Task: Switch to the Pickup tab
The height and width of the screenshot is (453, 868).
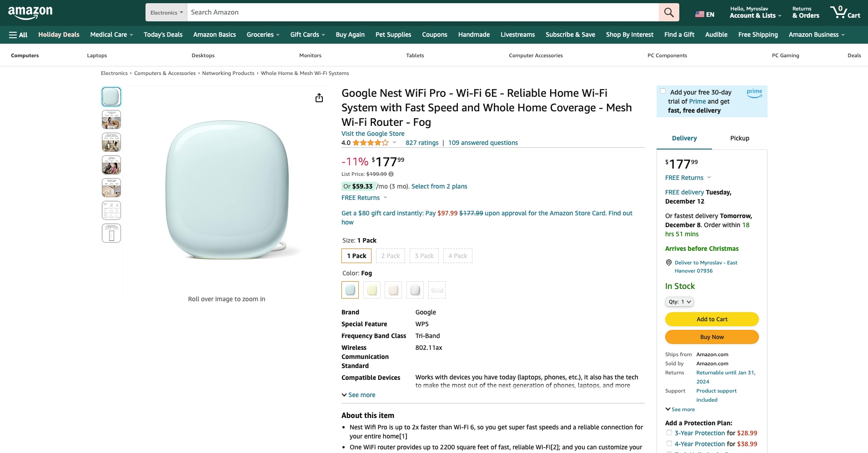Action: click(739, 138)
